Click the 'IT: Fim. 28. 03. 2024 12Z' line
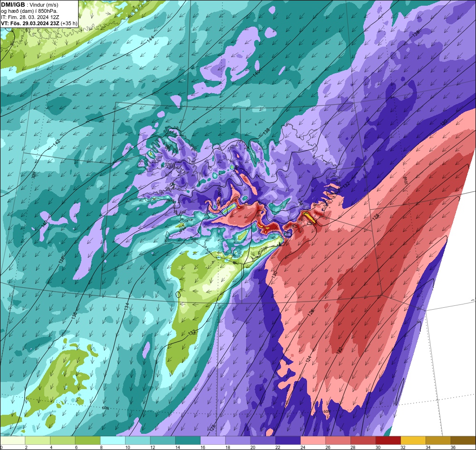The width and height of the screenshot is (476, 450). coord(30,17)
